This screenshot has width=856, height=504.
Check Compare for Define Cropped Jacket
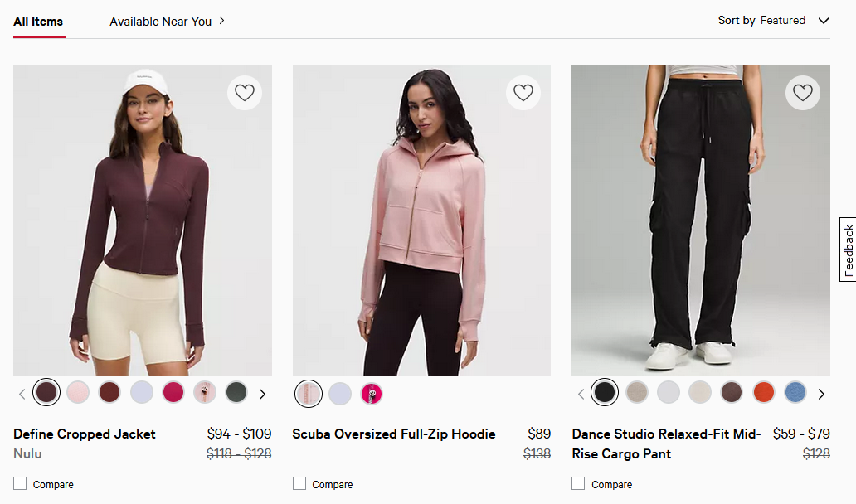21,483
